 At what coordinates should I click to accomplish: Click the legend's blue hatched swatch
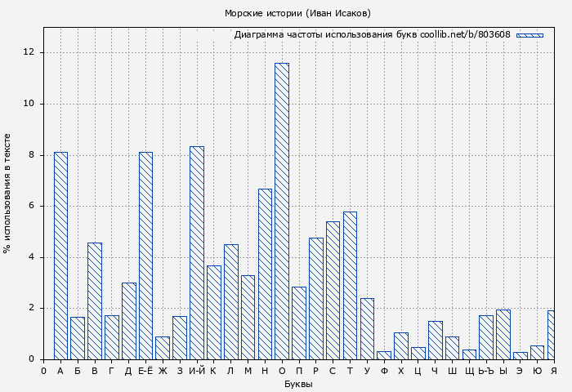coord(530,35)
